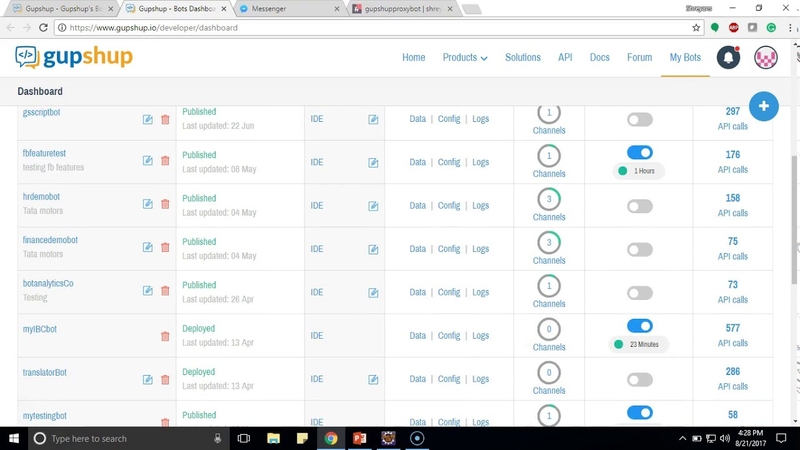Open Logs link for financedemobot
The height and width of the screenshot is (450, 800).
click(481, 249)
